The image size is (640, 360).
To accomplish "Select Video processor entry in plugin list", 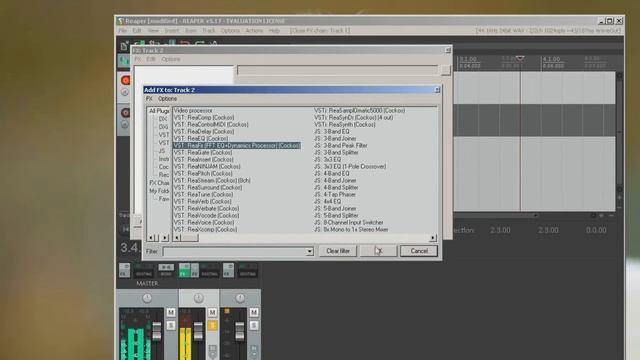I will pos(193,111).
